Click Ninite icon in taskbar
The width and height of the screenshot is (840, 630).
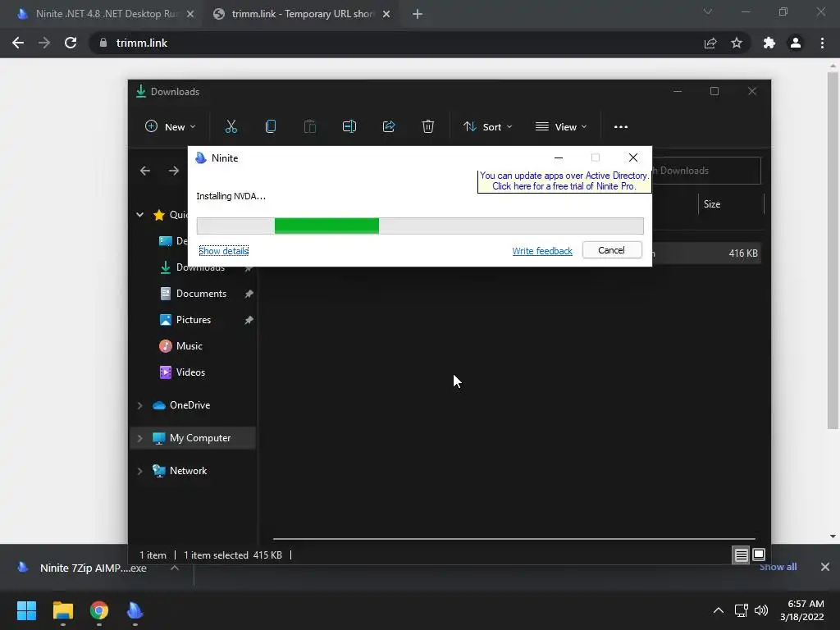[x=135, y=610]
